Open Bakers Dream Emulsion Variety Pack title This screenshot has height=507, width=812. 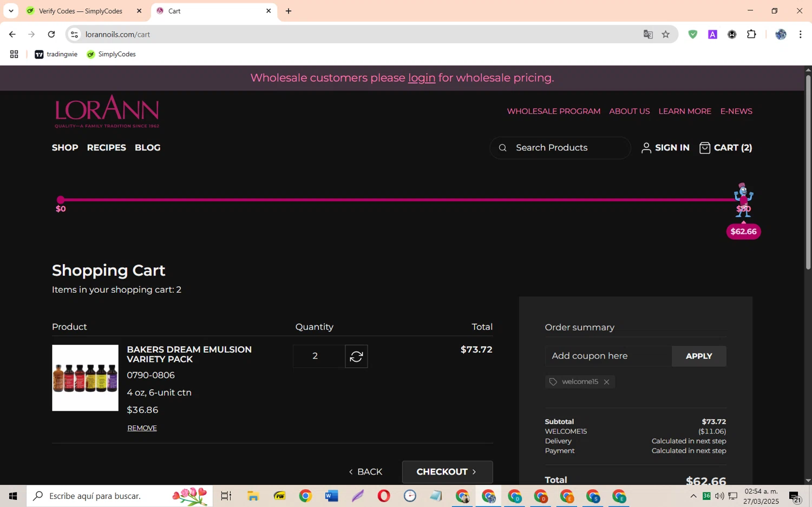pos(189,354)
